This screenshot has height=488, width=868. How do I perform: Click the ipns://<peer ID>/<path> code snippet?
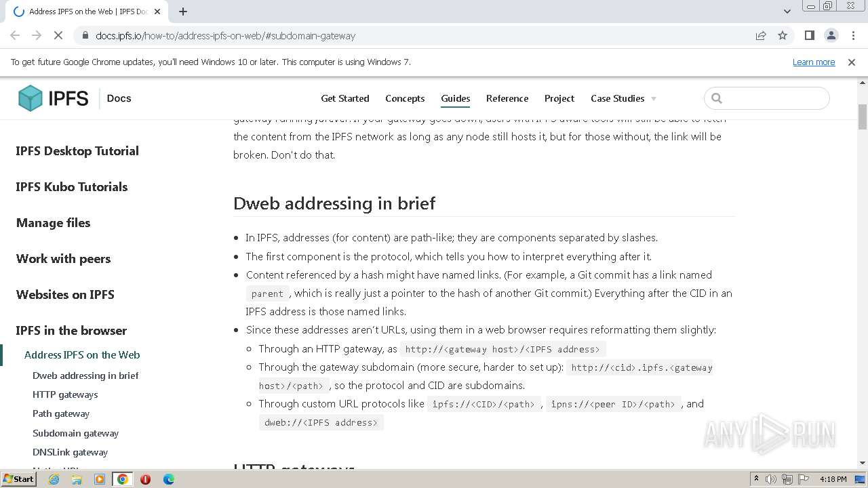(613, 404)
